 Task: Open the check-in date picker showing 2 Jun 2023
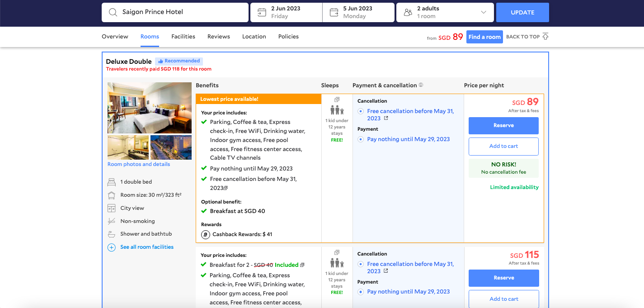tap(286, 12)
